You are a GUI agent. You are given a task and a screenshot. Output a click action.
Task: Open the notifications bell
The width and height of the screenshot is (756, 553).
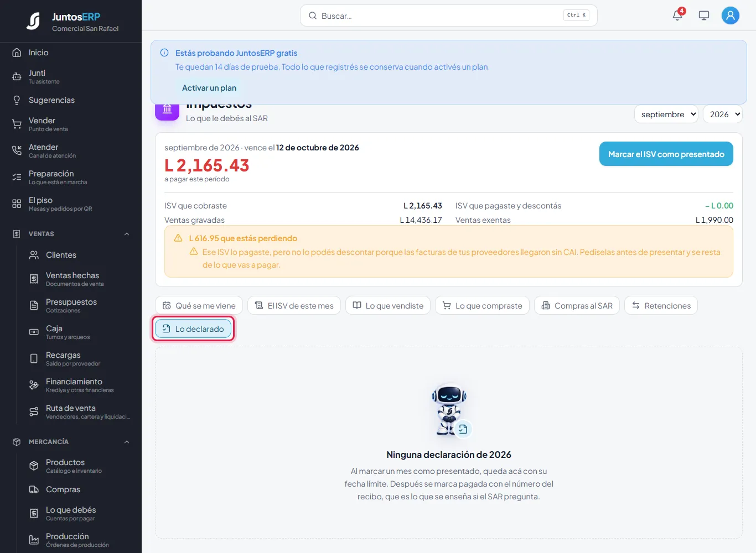pyautogui.click(x=677, y=15)
